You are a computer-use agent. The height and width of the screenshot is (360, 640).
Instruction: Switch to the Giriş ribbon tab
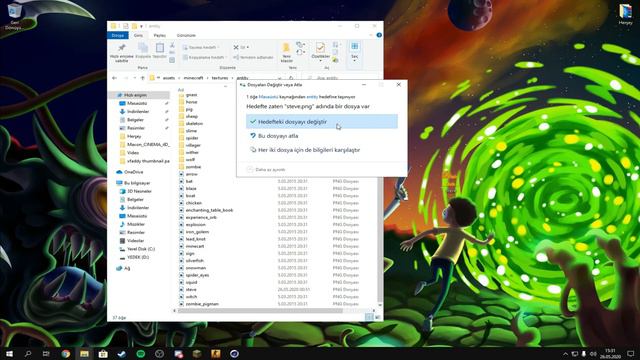click(x=138, y=36)
